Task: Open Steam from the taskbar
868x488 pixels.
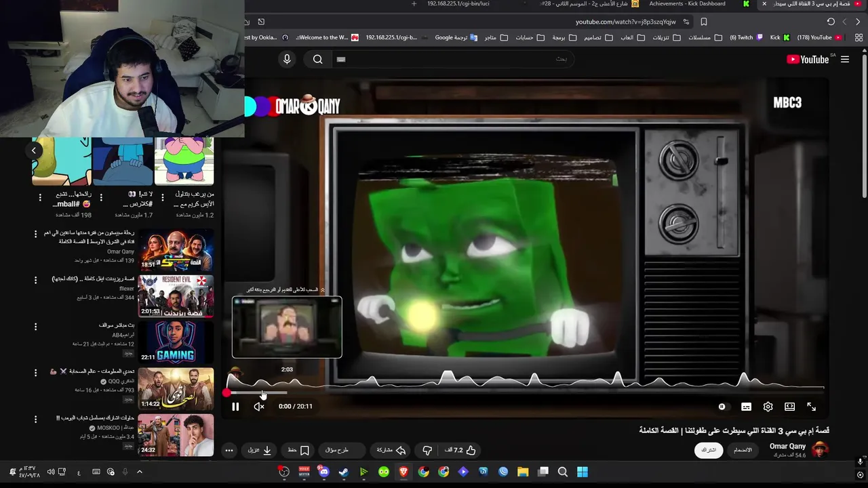Action: coord(344,472)
